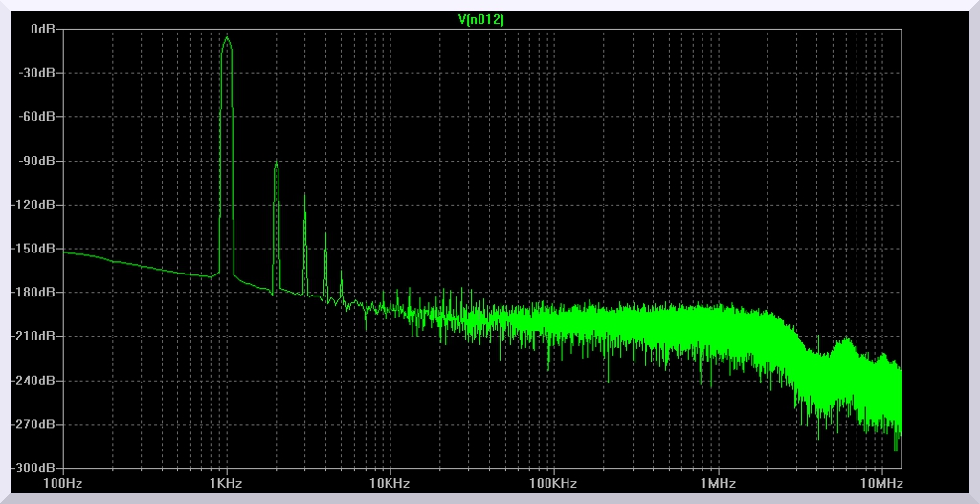Click the third harmonic peak near -115dB

(304, 196)
